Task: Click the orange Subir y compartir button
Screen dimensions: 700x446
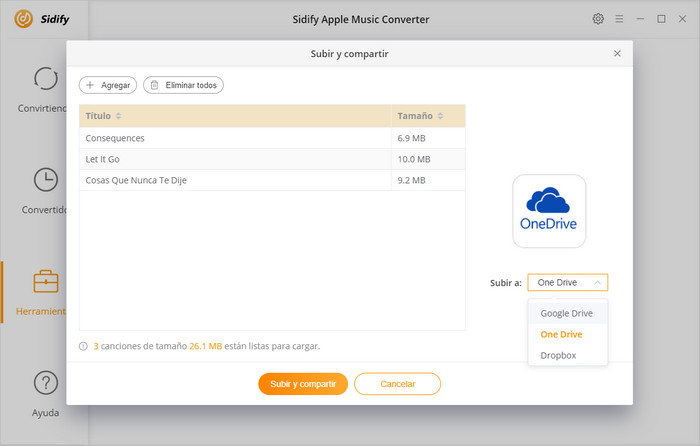Action: tap(303, 383)
